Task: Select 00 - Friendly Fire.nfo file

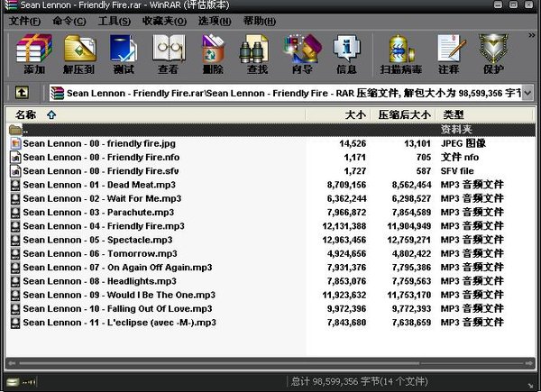Action: (271, 157)
